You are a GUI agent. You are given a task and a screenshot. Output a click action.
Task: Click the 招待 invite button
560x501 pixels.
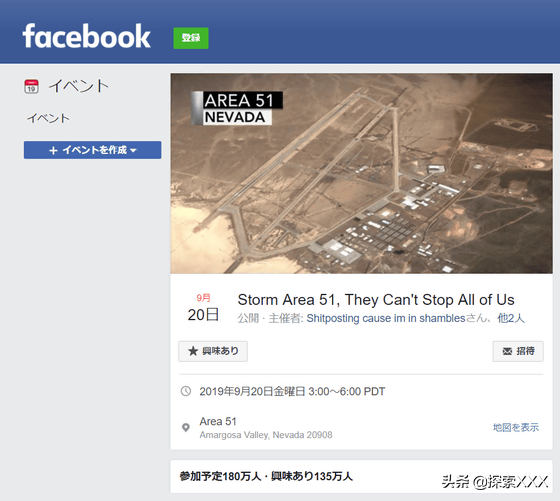coord(518,351)
